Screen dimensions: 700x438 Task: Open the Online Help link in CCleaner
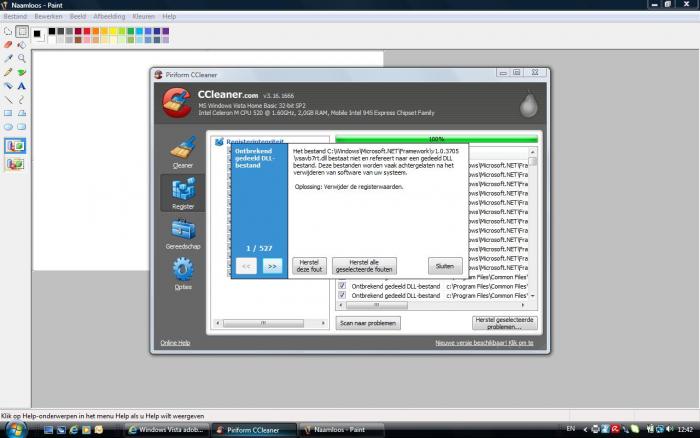175,343
